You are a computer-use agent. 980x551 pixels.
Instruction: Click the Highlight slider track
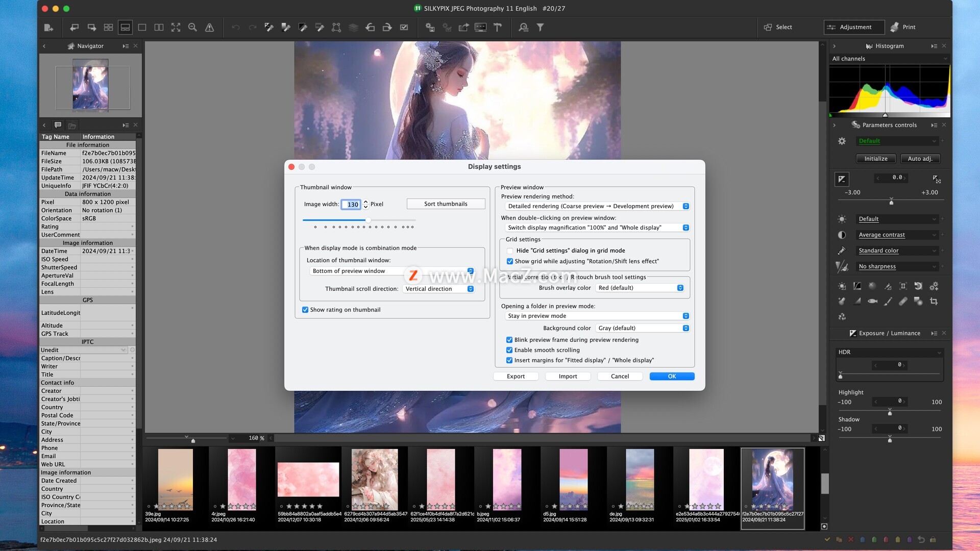(890, 410)
